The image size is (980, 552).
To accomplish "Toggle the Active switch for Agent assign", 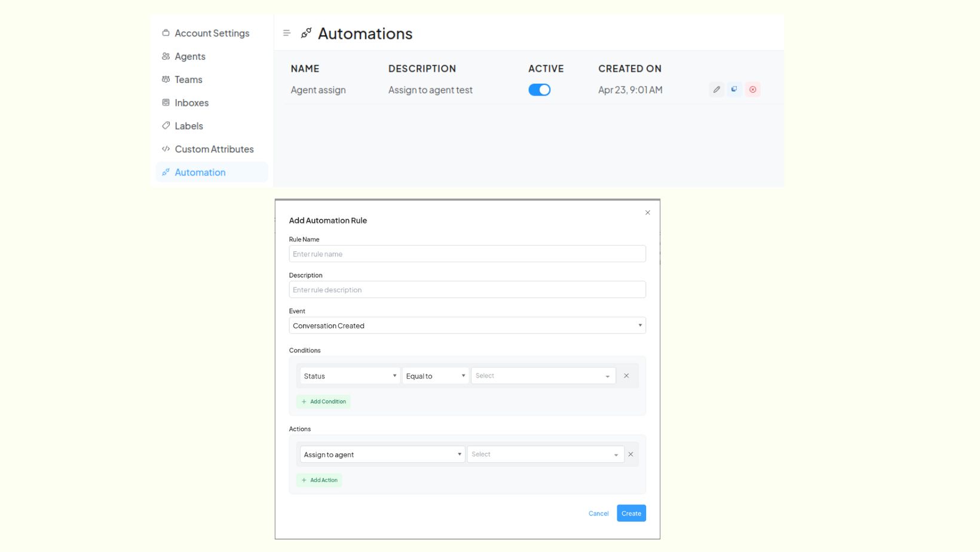I will (540, 90).
